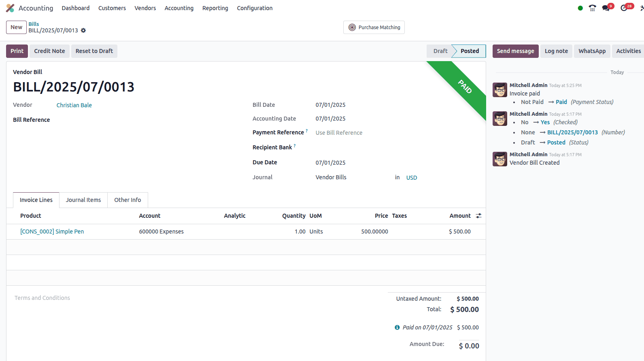
Task: Open the Activities button in the chatter
Action: [628, 51]
